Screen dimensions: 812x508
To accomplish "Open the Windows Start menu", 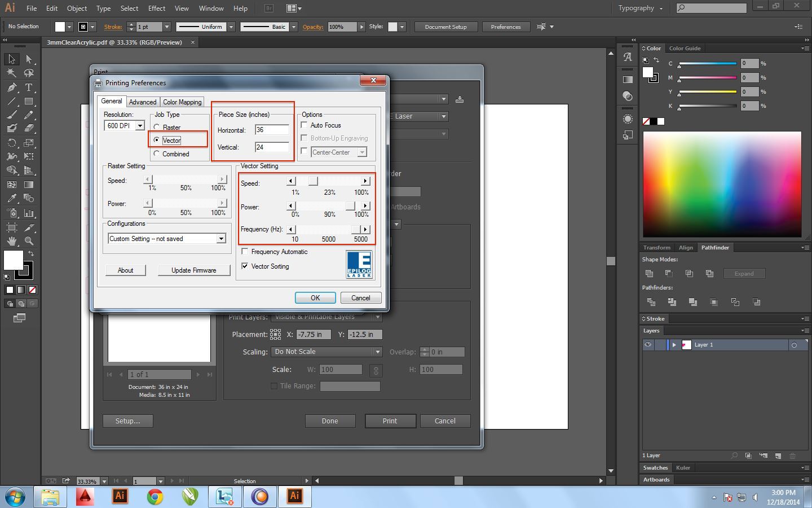I will pos(15,497).
